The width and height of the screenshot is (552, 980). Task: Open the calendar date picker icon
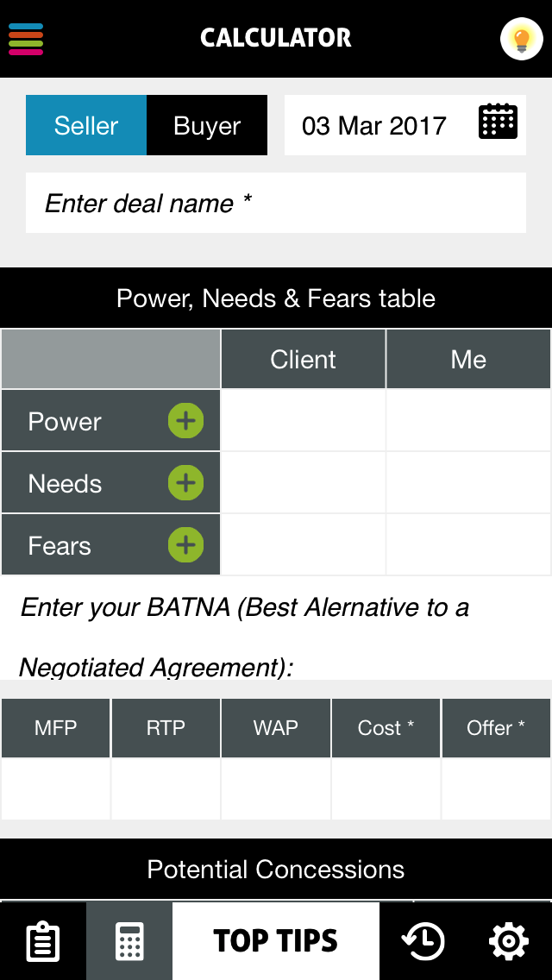click(498, 122)
